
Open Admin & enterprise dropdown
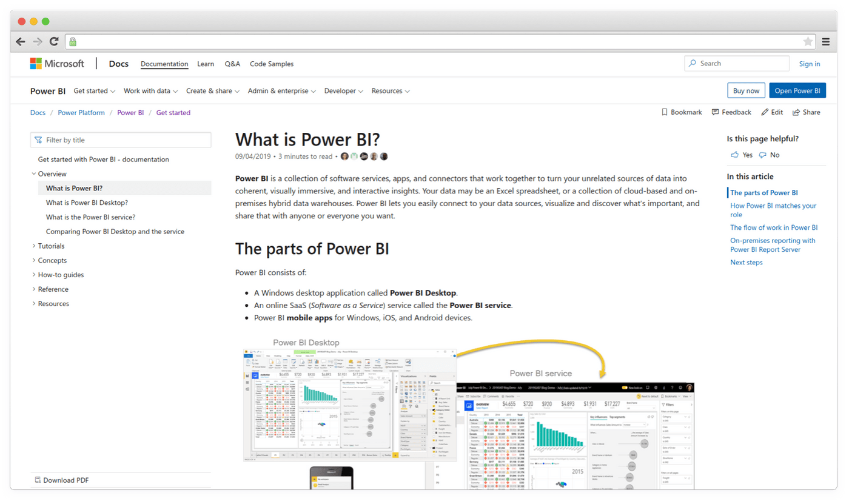coord(282,91)
